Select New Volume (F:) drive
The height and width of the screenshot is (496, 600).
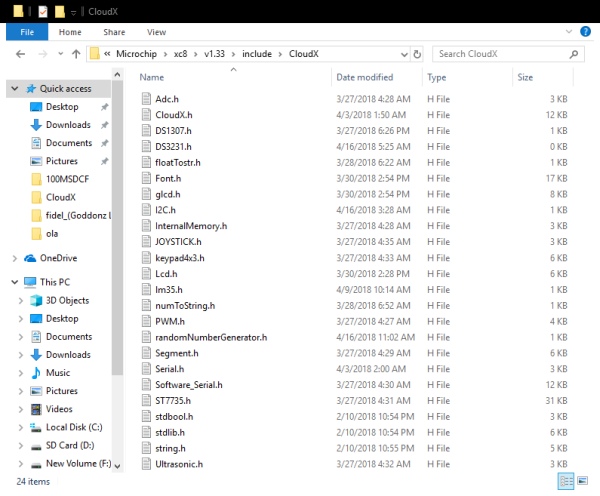(78, 463)
